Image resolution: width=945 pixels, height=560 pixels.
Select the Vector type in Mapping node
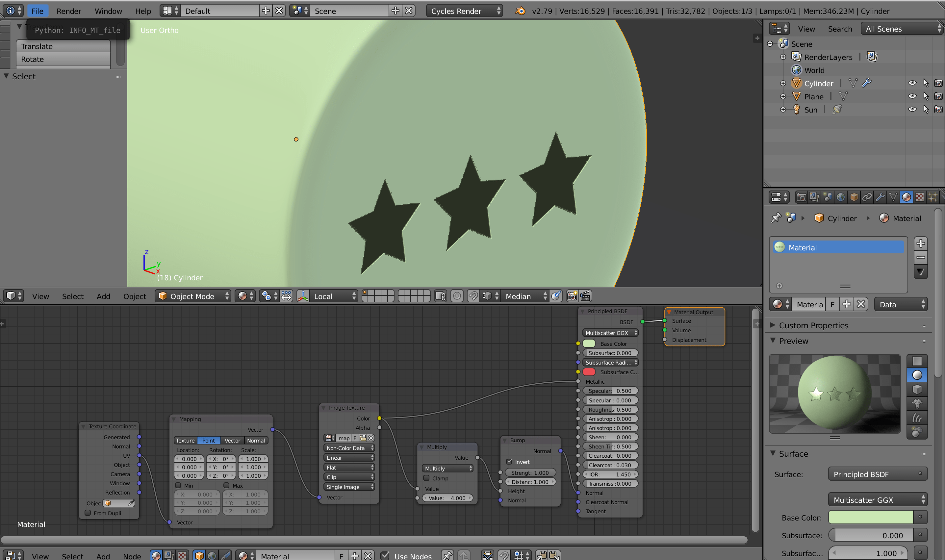point(232,440)
